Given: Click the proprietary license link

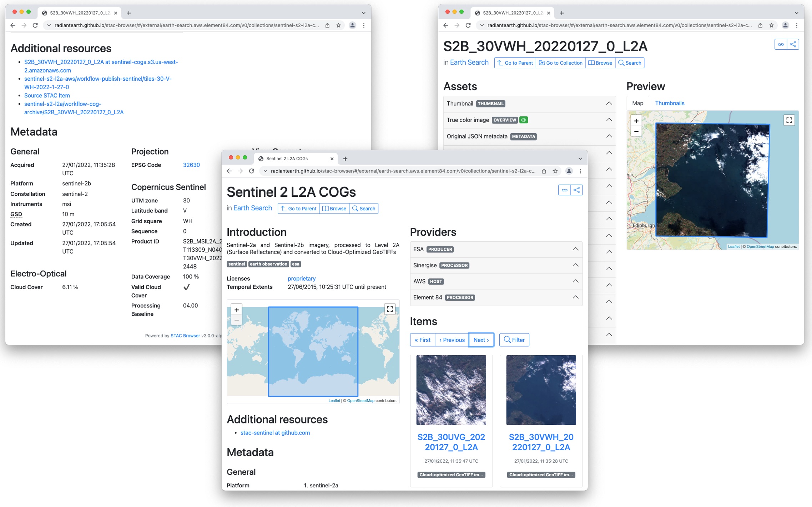Looking at the screenshot, I should (301, 278).
